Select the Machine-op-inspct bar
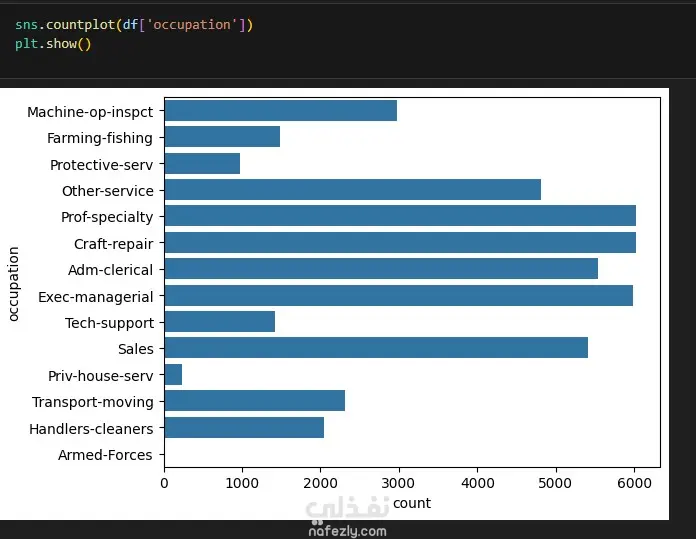This screenshot has height=539, width=696. click(280, 111)
